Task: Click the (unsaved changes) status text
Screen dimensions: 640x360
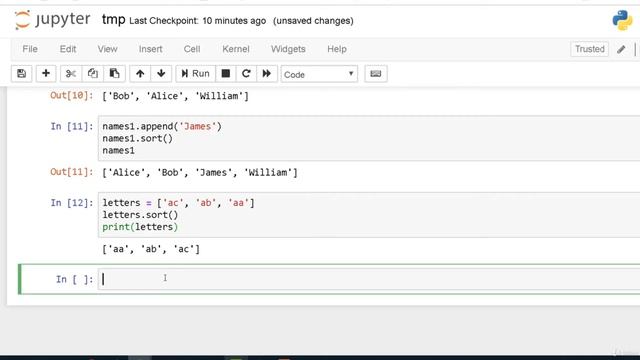Action: pyautogui.click(x=313, y=21)
